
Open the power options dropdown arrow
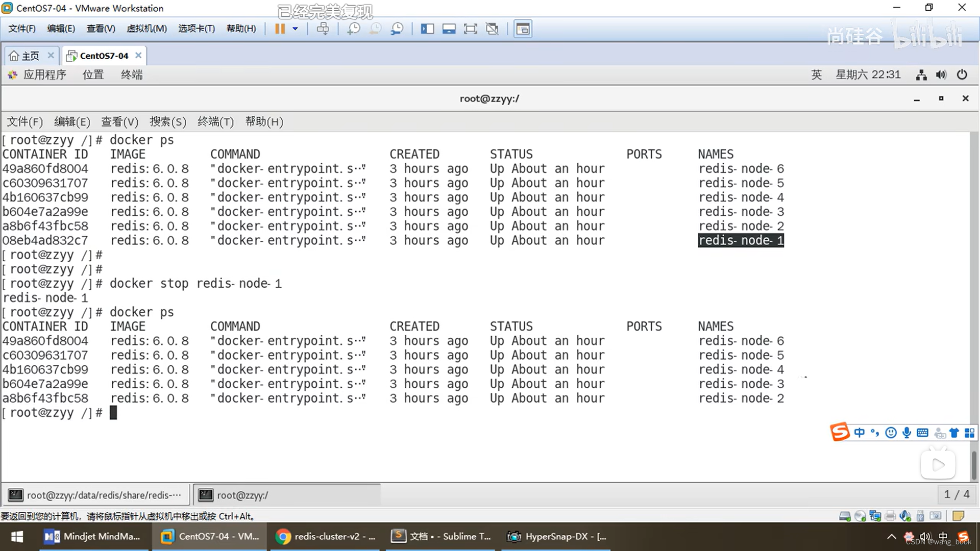click(295, 29)
